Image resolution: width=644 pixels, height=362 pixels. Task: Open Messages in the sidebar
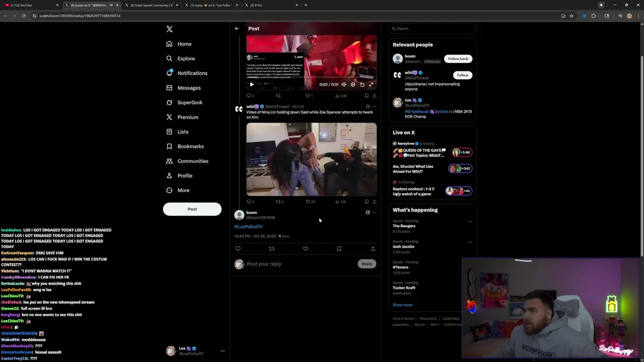184,88
